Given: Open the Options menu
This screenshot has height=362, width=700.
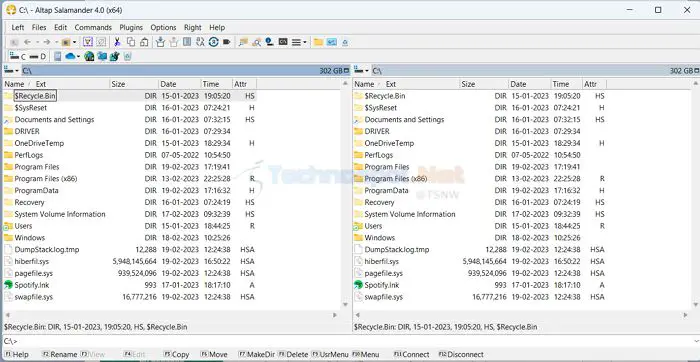Looking at the screenshot, I should 163,27.
